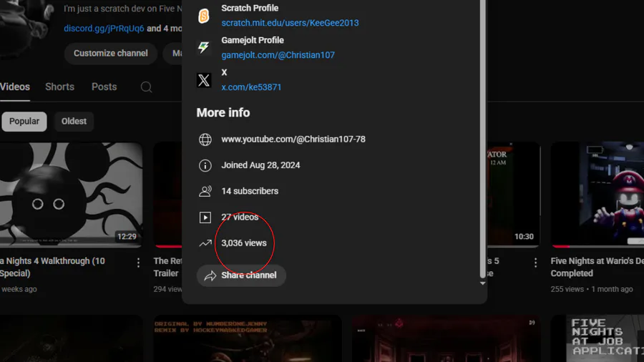Image resolution: width=644 pixels, height=362 pixels.
Task: Click the '27 videos' text
Action: 240,217
